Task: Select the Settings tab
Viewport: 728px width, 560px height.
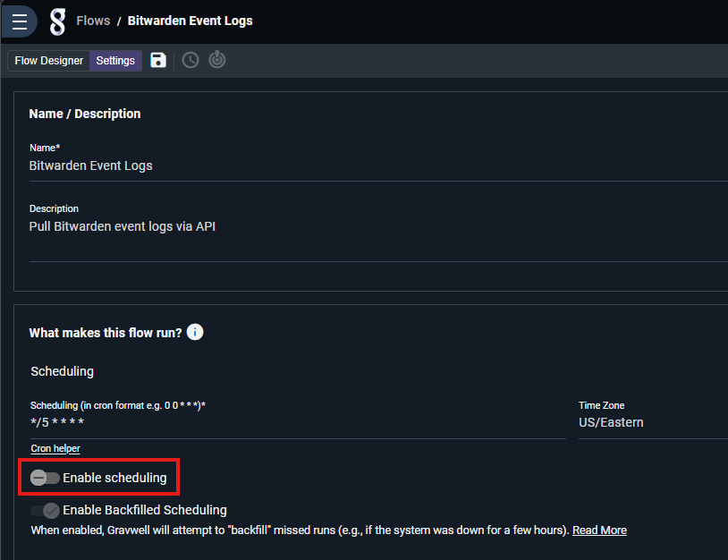Action: click(x=115, y=61)
